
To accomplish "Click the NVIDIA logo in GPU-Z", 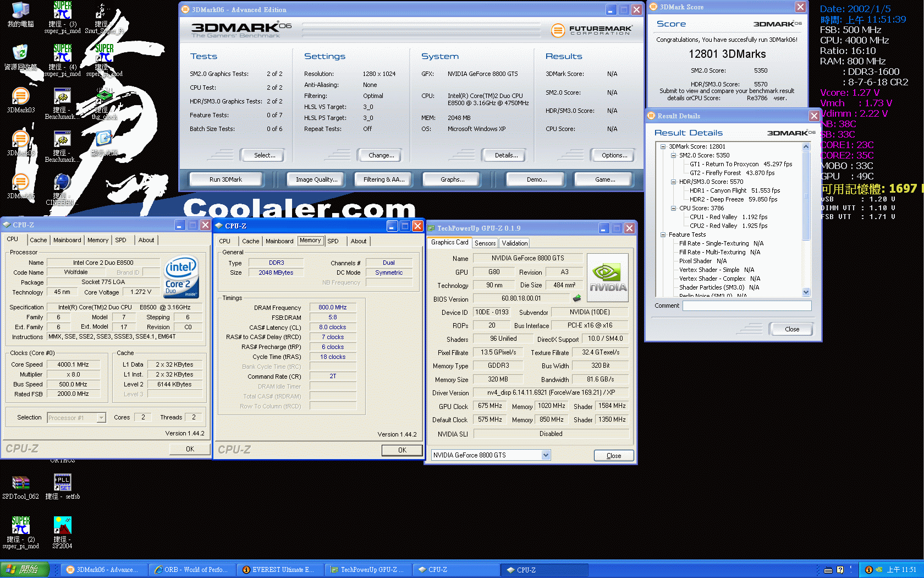I will pyautogui.click(x=608, y=278).
